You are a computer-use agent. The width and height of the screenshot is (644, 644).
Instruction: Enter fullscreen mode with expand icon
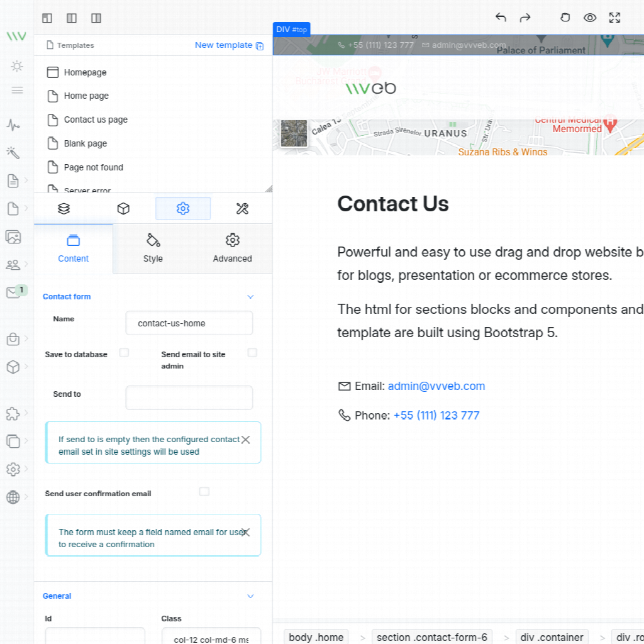[x=614, y=18]
